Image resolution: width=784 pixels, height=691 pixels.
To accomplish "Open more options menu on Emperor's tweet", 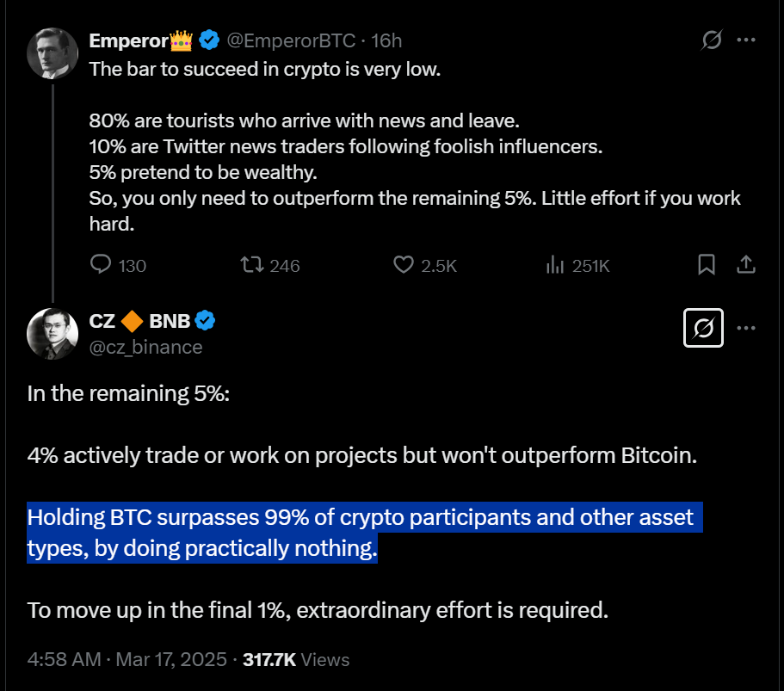I will [747, 40].
